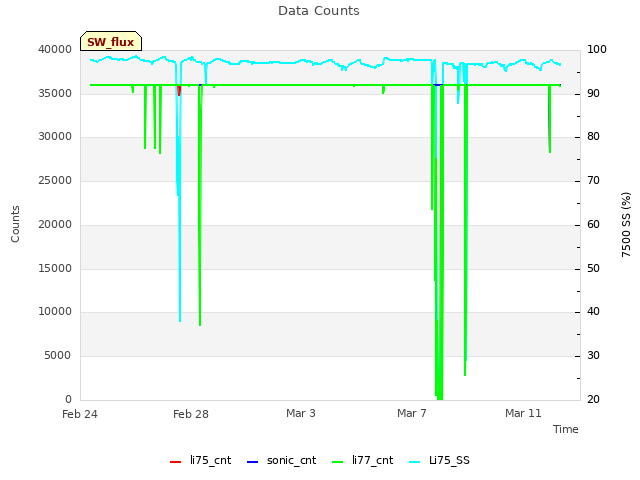Click the red li75_cnt legend swatch
Image resolution: width=640 pixels, height=480 pixels.
point(176,462)
